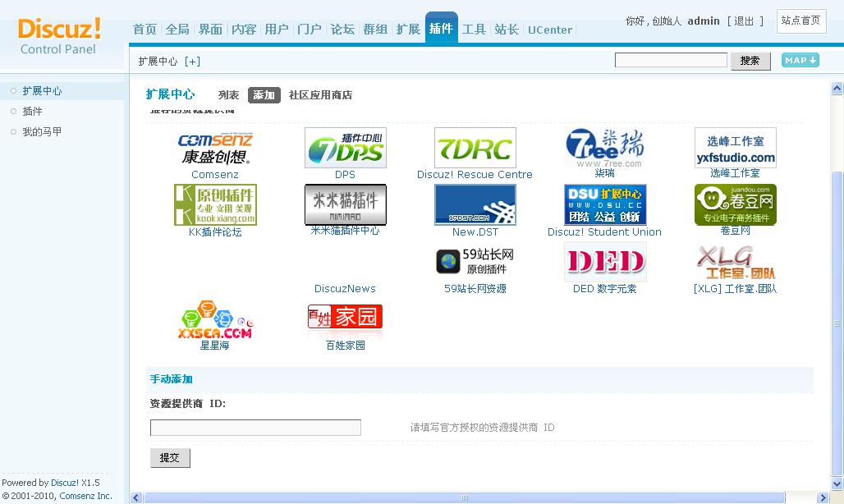The image size is (844, 504).
Task: Click the 卷豆网 green logo
Action: [x=736, y=205]
